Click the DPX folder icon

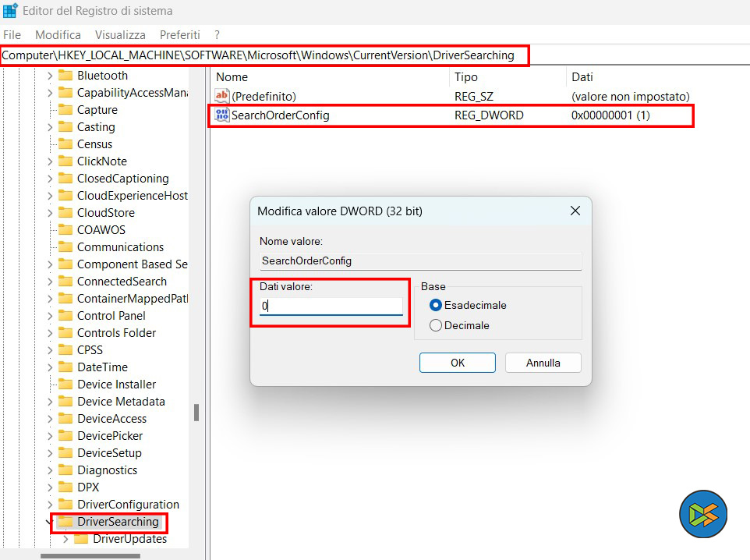[x=65, y=487]
